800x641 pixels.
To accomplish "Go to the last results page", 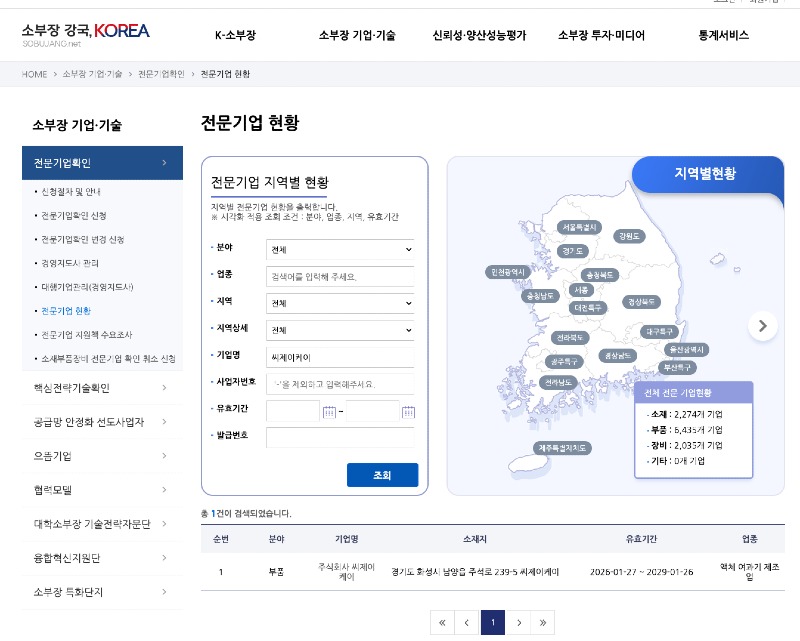I will (543, 623).
